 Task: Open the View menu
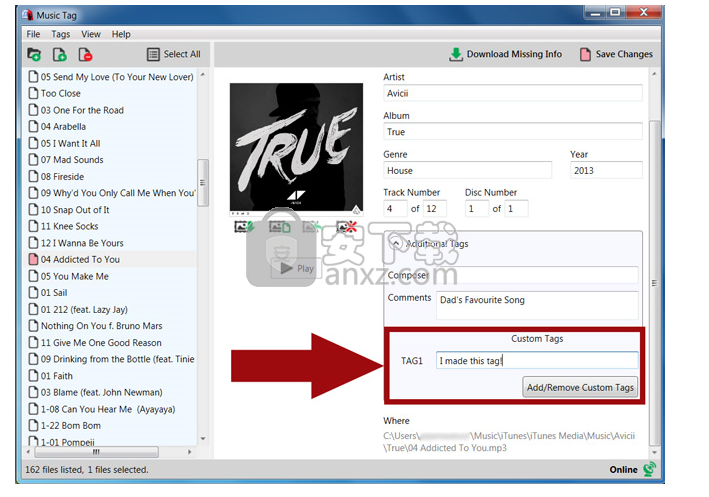click(91, 34)
